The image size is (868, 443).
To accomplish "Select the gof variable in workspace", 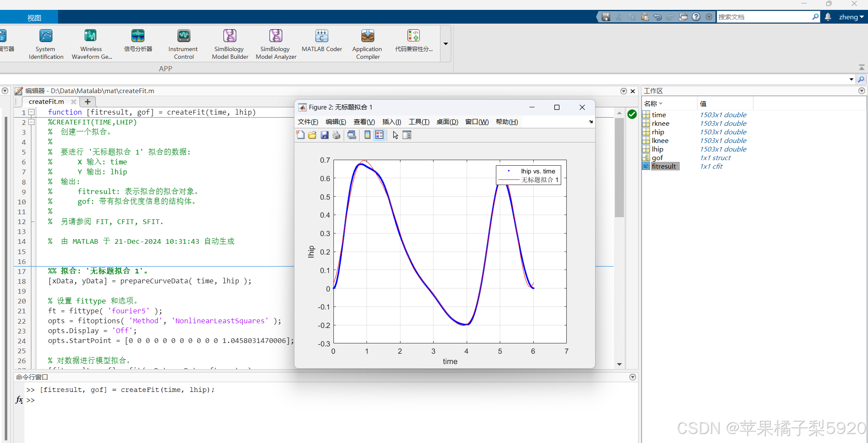I will (x=657, y=158).
